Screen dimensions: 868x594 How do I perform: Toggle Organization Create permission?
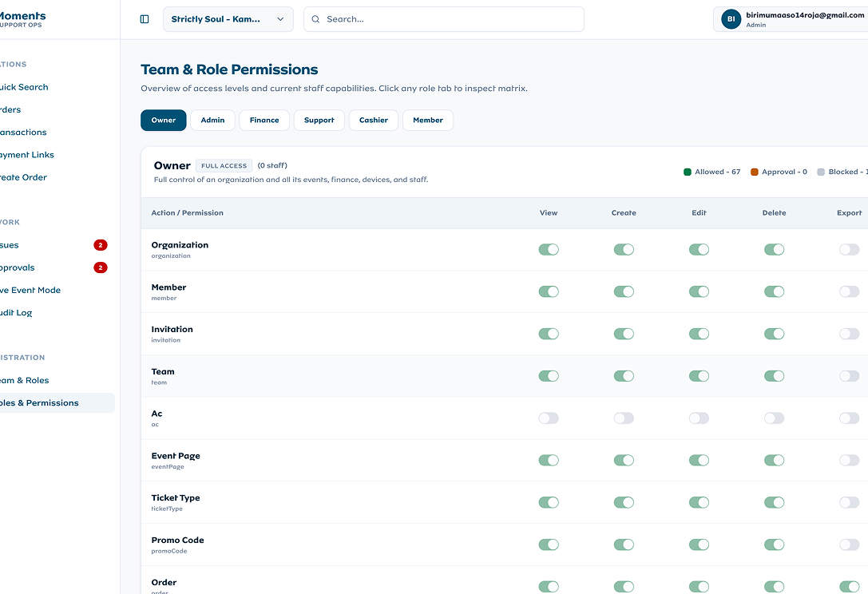[624, 250]
